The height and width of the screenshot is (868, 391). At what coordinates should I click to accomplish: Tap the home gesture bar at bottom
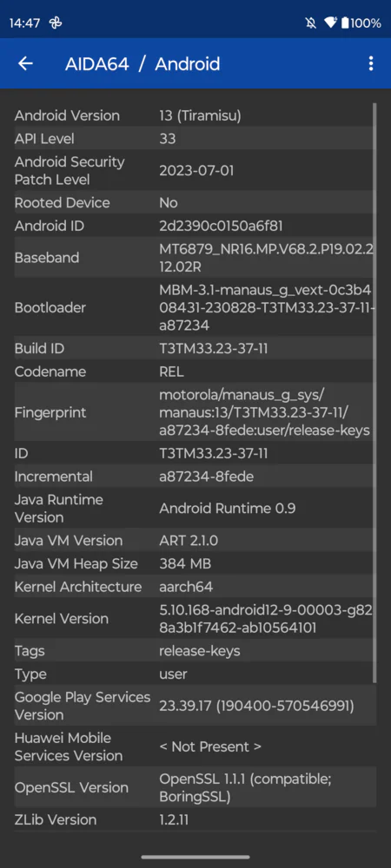[195, 857]
